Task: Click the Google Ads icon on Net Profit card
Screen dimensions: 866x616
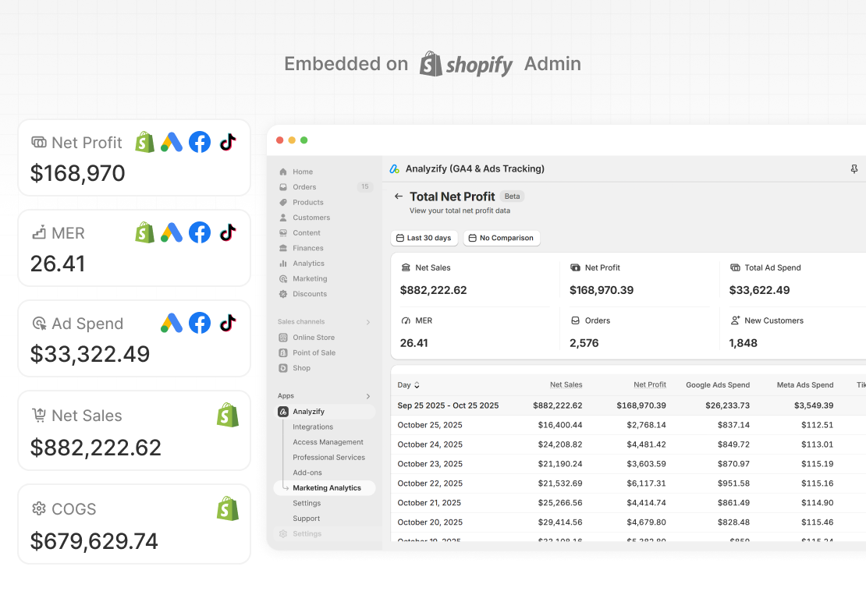Action: [172, 141]
